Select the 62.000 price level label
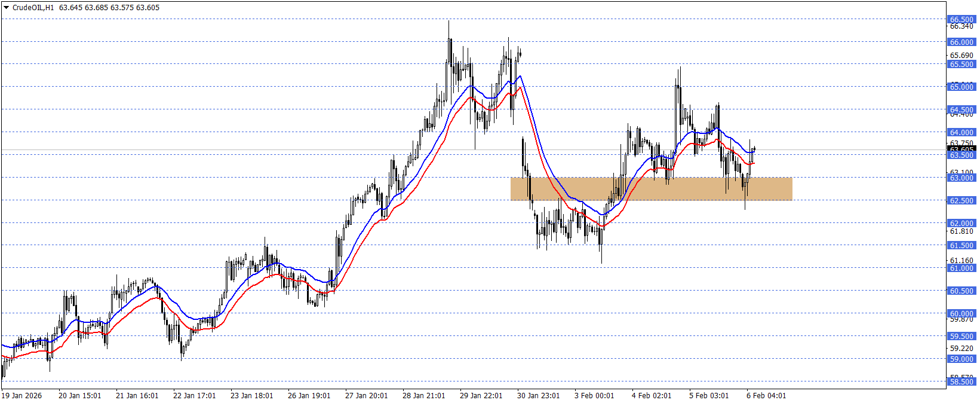980x403 pixels. point(961,224)
